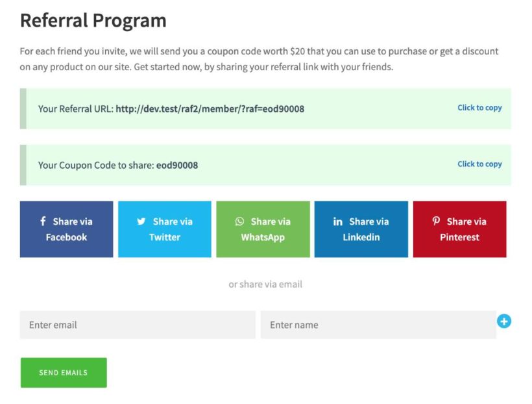Focus the Enter email field
The height and width of the screenshot is (404, 532).
tap(138, 325)
